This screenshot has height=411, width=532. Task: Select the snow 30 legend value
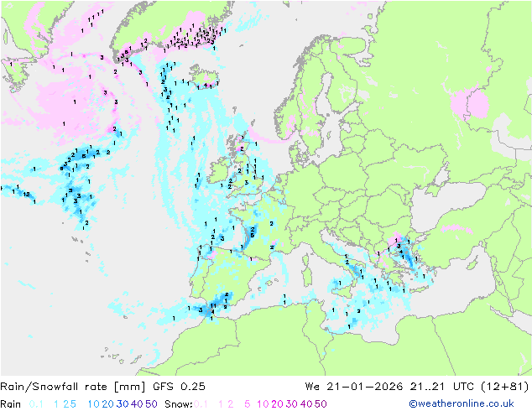click(291, 404)
